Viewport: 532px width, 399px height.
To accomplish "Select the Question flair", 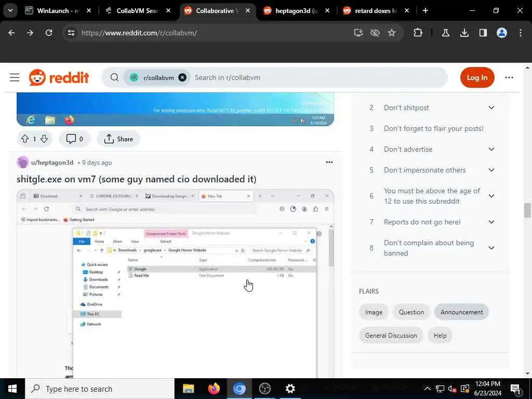I will (411, 312).
